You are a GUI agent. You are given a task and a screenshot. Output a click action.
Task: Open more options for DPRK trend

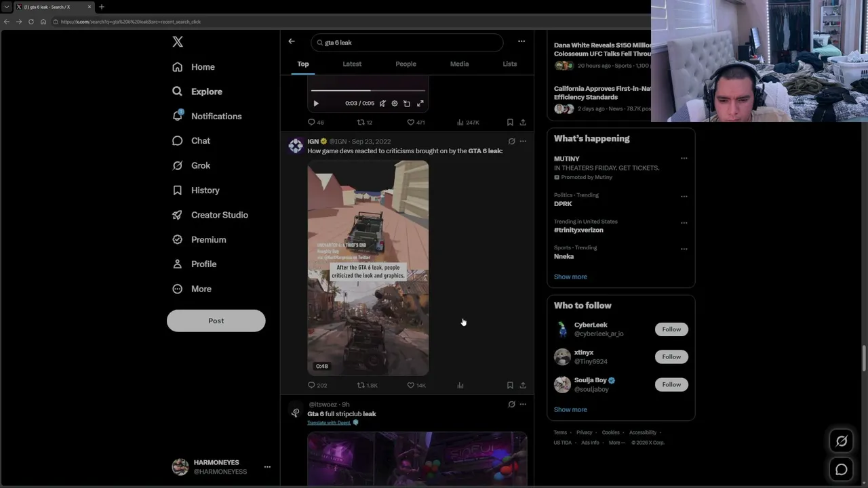684,197
